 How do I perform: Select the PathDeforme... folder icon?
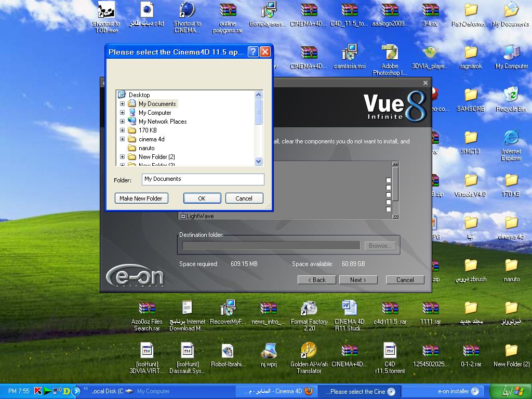tap(471, 14)
